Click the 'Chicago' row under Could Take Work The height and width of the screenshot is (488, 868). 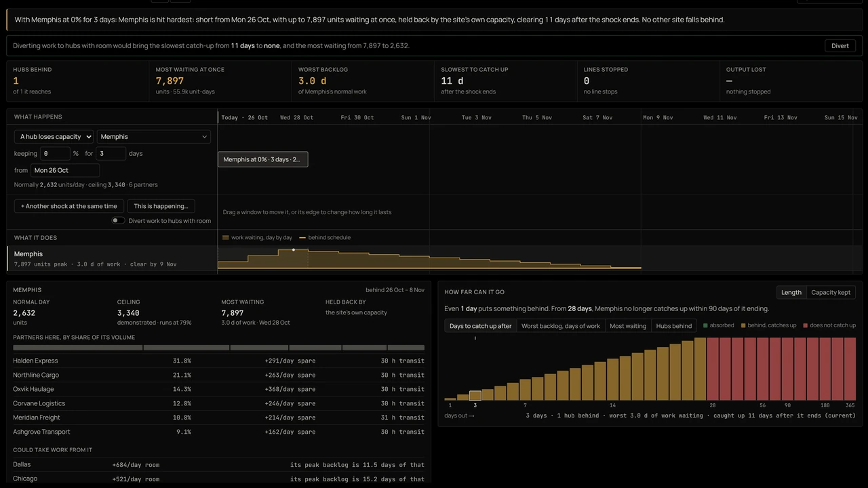pos(218,479)
